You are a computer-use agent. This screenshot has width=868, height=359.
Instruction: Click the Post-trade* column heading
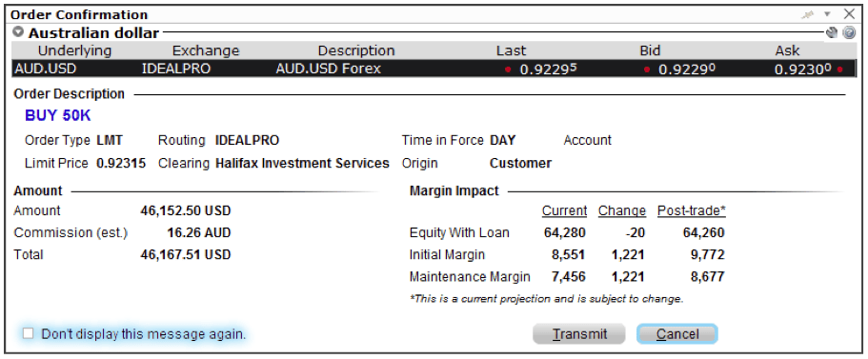point(692,210)
